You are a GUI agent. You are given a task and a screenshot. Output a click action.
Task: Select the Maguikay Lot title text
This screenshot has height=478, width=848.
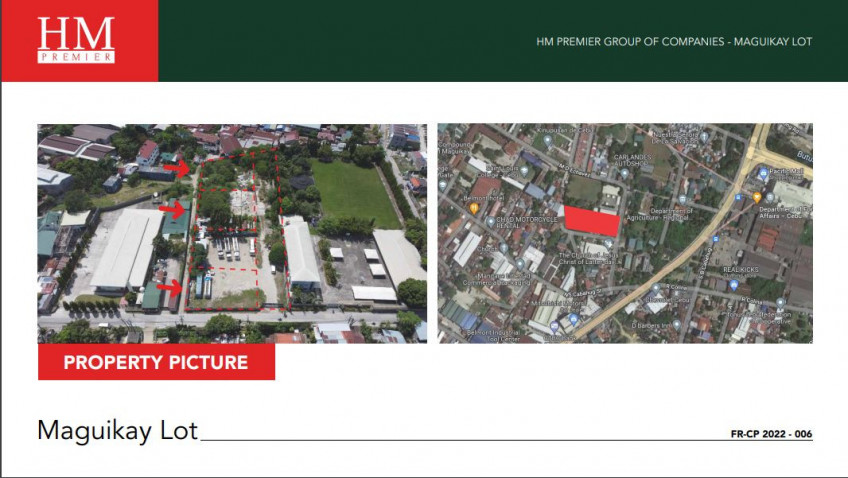(x=118, y=431)
